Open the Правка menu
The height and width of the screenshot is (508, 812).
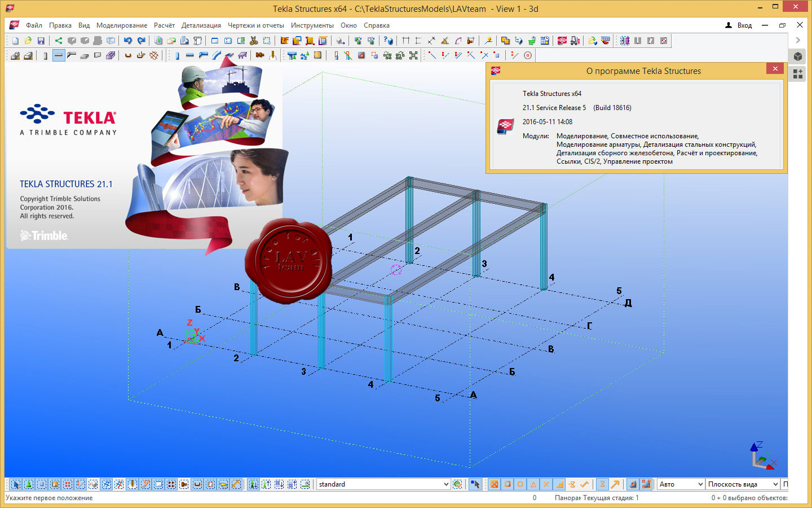point(60,25)
